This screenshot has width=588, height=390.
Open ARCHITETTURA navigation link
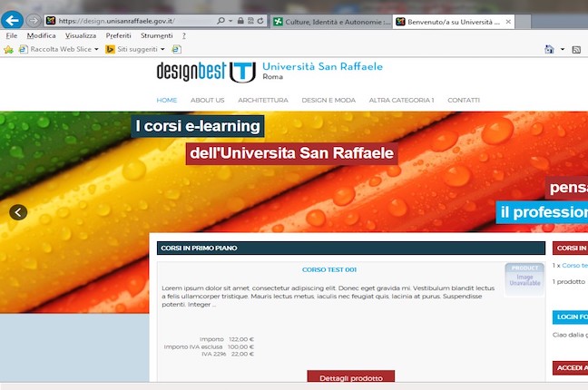coord(263,100)
